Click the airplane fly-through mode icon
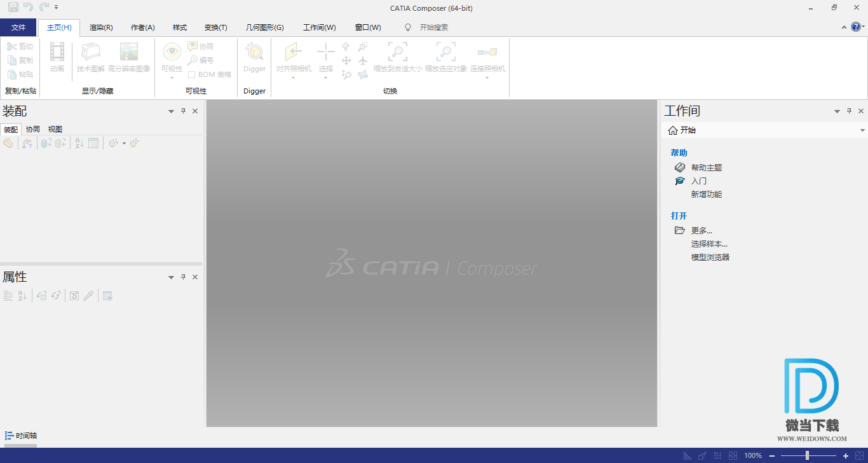 point(363,60)
